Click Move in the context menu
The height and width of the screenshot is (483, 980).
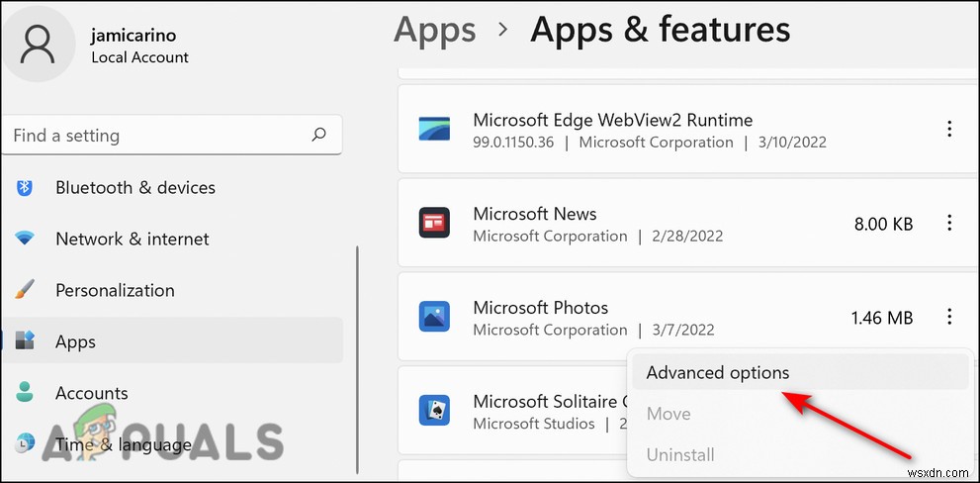[x=668, y=414]
